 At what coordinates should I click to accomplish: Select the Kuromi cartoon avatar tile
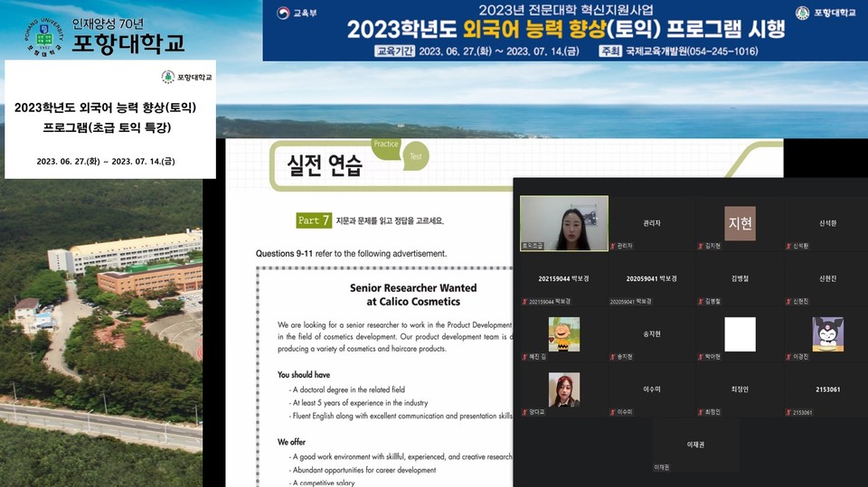[826, 334]
